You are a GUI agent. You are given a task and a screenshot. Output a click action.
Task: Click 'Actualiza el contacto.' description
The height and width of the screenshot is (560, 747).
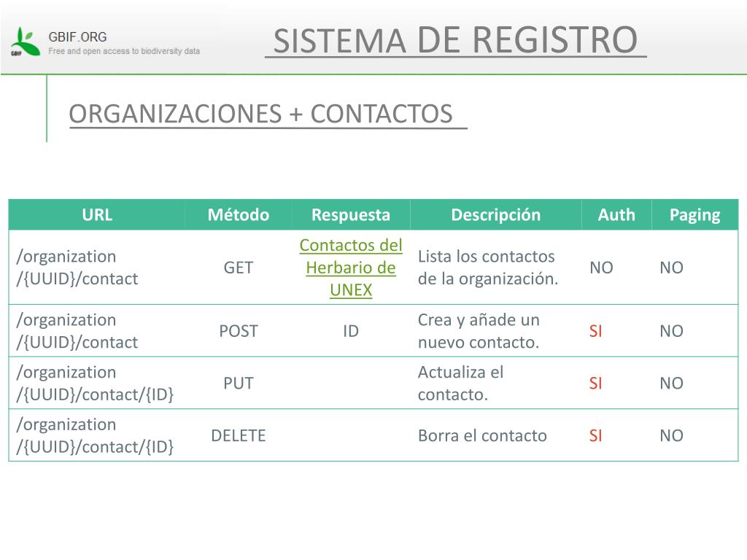point(460,384)
